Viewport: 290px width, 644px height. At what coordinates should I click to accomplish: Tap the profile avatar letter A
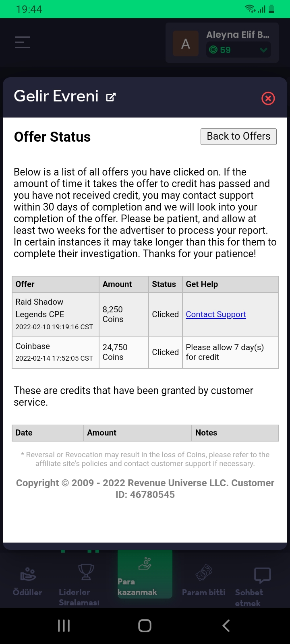tap(186, 43)
